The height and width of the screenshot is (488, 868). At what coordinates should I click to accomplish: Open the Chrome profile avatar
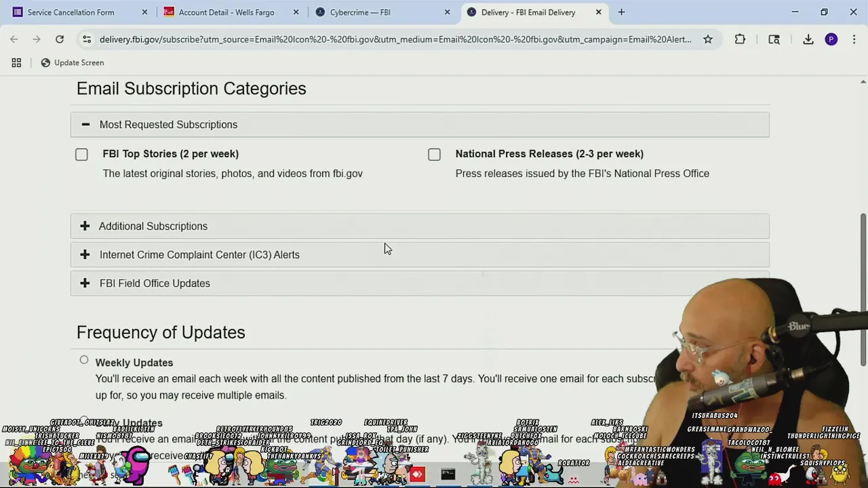(x=831, y=39)
